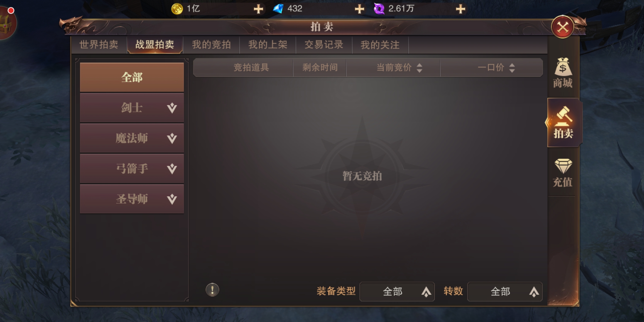Open the 转数 dropdown
The width and height of the screenshot is (644, 322).
pyautogui.click(x=505, y=292)
